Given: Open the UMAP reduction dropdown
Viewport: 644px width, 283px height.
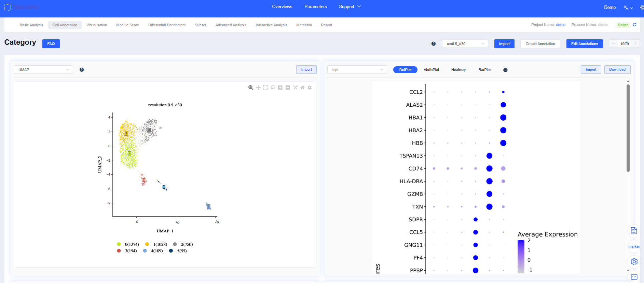Looking at the screenshot, I should 43,70.
